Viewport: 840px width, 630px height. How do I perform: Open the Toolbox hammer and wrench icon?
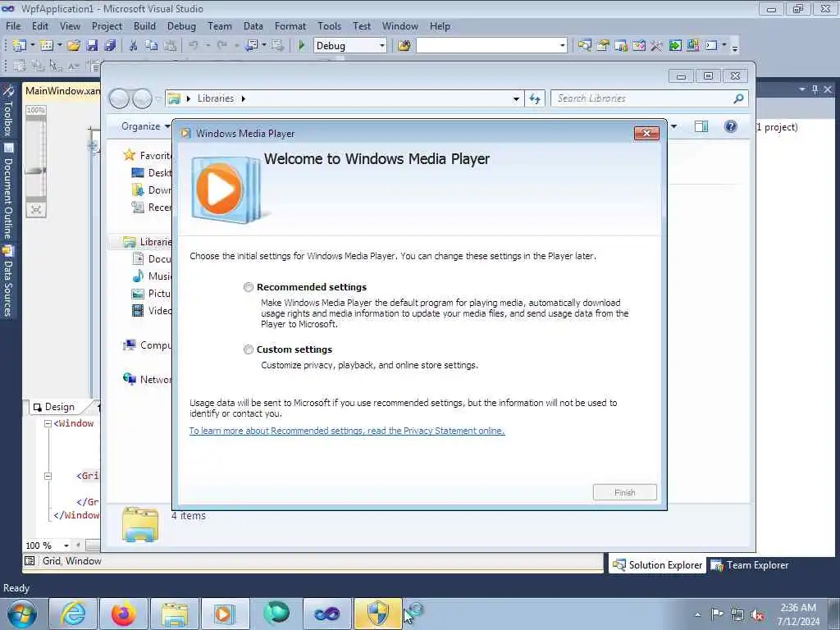click(x=656, y=46)
